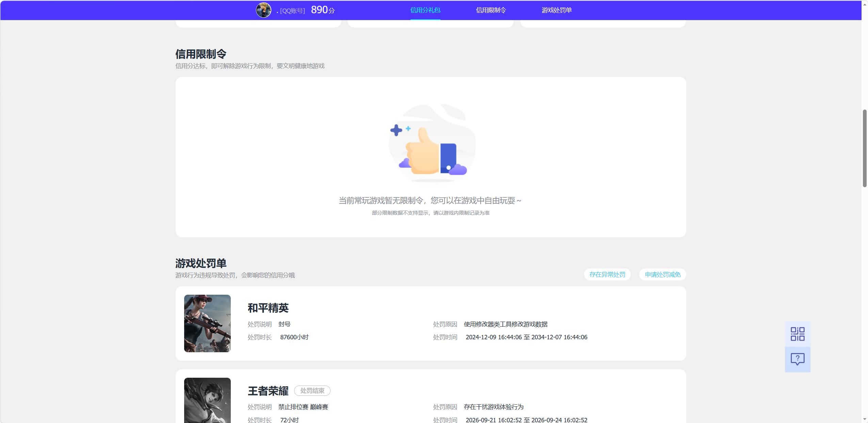Screen dimensions: 868x423
Task: Open the QR code icon
Action: coord(797,334)
